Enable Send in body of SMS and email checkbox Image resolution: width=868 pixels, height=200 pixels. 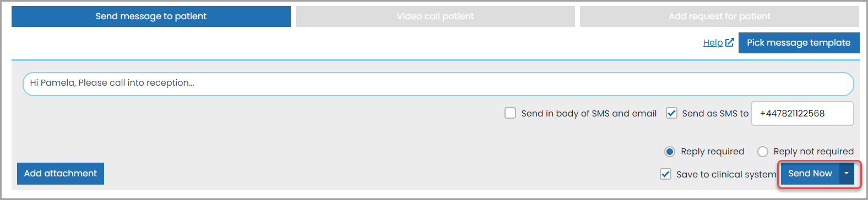(x=510, y=113)
